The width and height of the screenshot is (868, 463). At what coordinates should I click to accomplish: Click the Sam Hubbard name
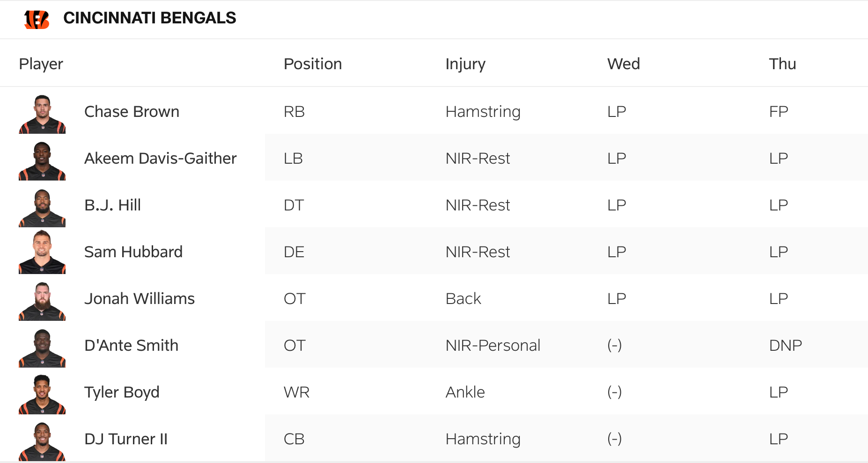point(133,252)
